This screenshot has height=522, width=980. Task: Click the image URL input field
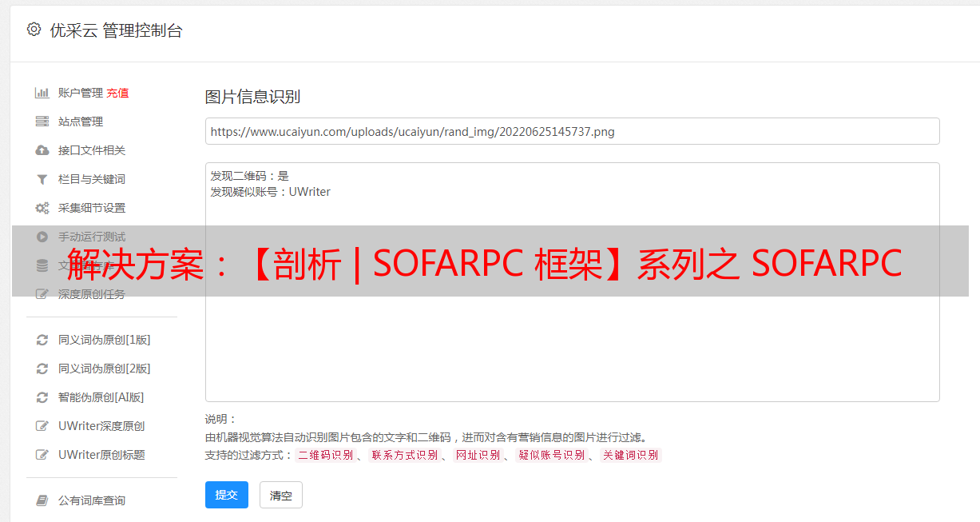(572, 131)
